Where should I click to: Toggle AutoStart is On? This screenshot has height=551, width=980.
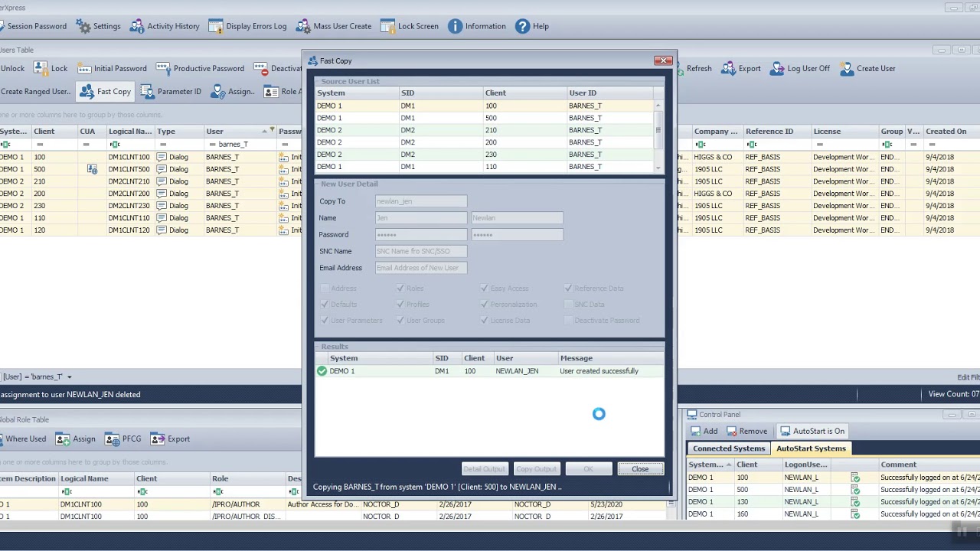click(x=812, y=431)
